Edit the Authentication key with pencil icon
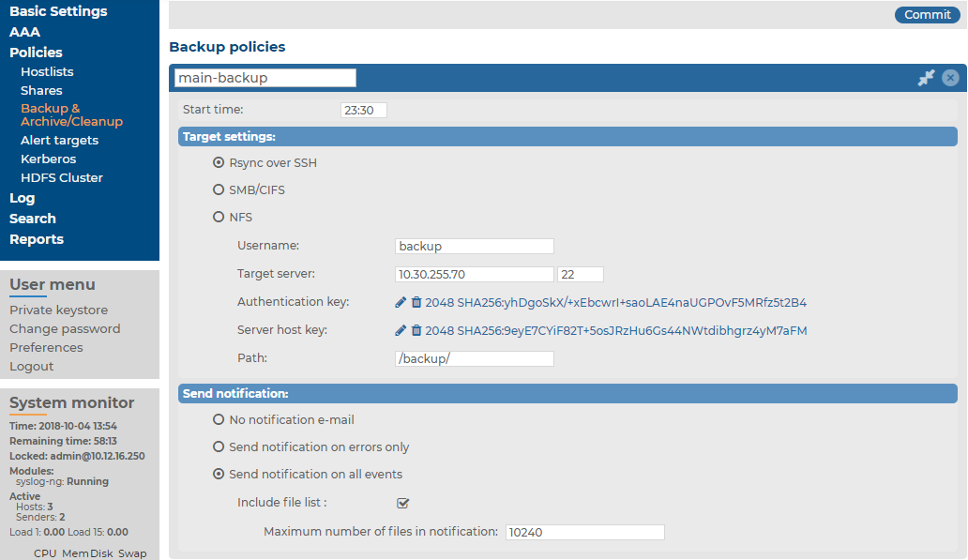Viewport: 968px width, 560px height. tap(401, 303)
